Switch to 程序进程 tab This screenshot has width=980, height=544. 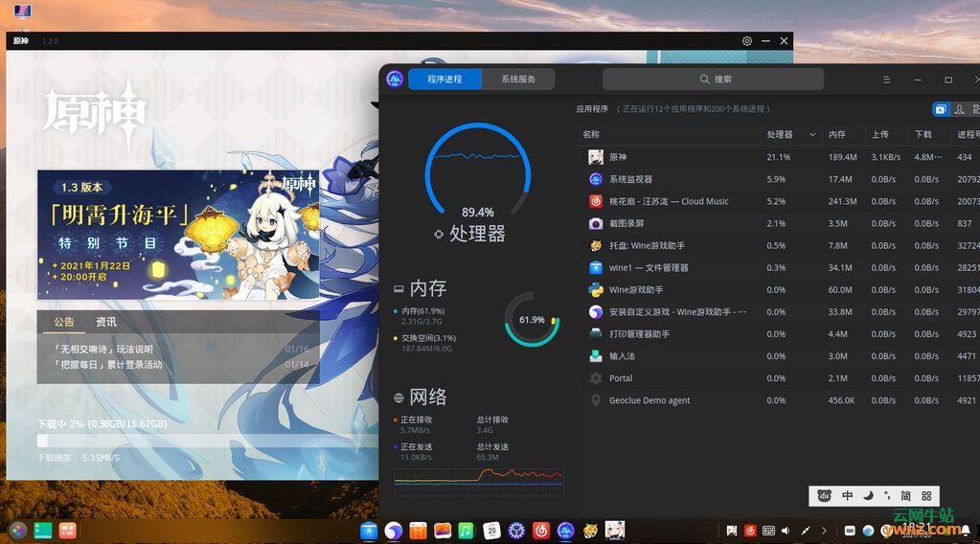[445, 79]
